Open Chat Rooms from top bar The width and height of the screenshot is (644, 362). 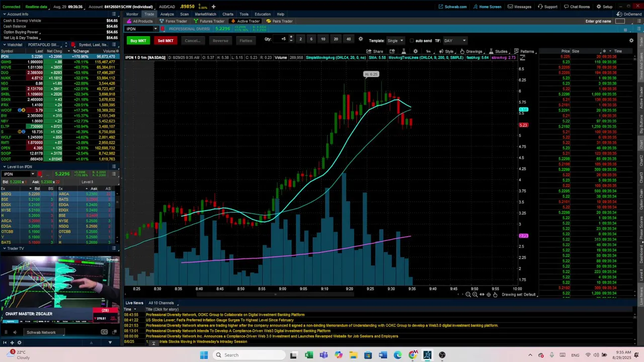click(x=577, y=7)
